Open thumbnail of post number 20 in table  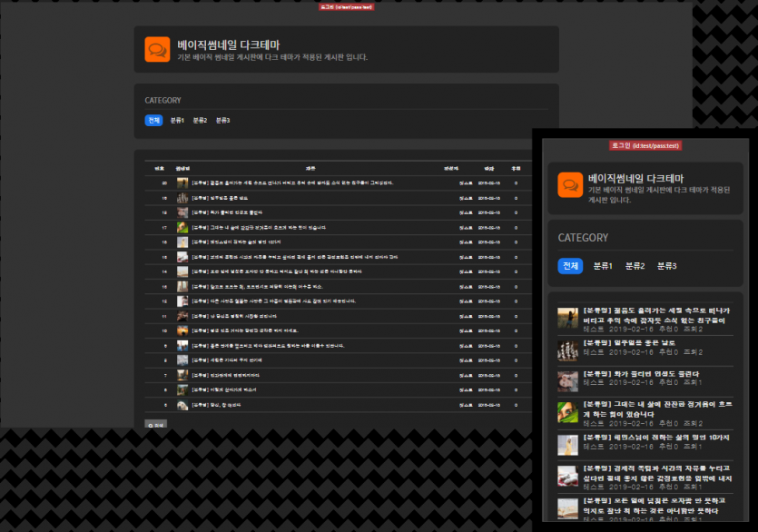coord(182,182)
